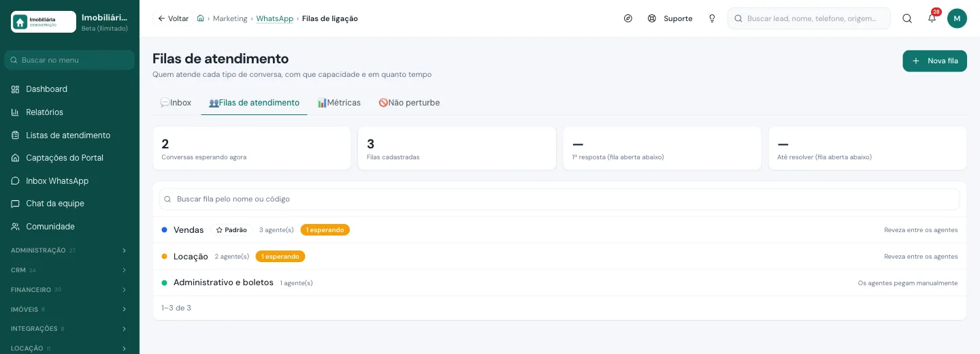Viewport: 980px width, 354px height.
Task: Click the Inbox WhatsApp bubble icon
Action: [16, 181]
